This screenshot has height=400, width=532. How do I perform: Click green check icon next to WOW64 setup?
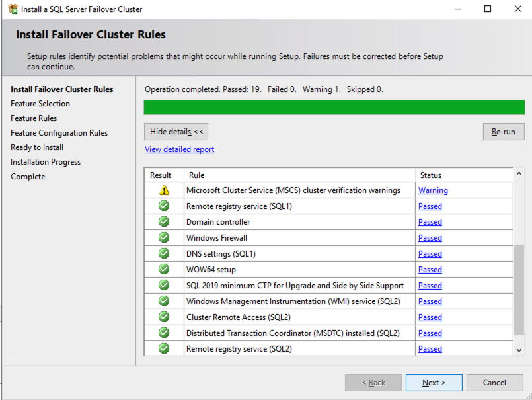point(164,270)
